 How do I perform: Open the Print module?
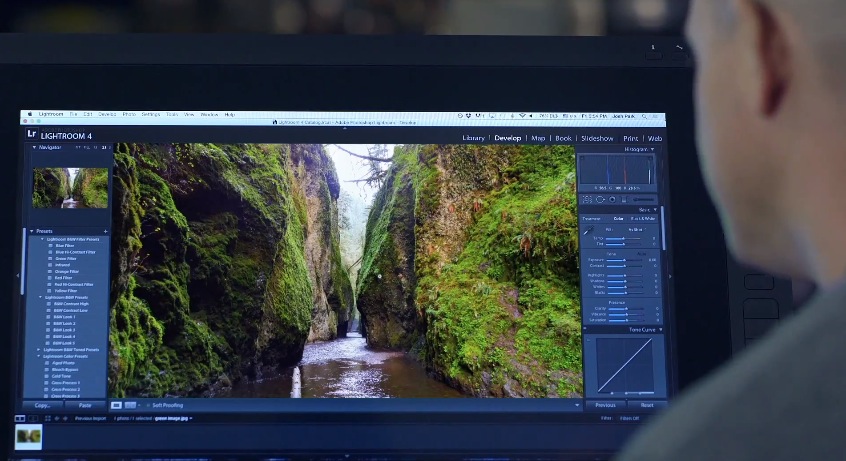click(631, 139)
